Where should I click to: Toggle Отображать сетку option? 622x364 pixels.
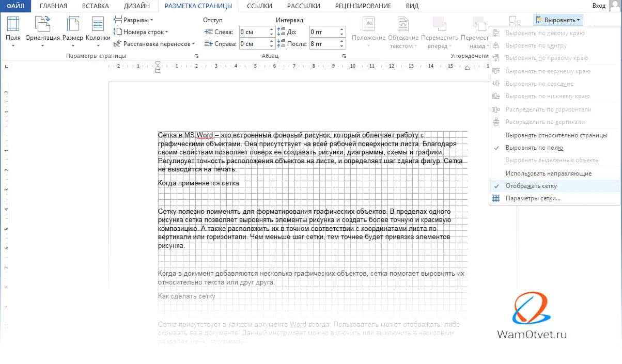[555, 186]
